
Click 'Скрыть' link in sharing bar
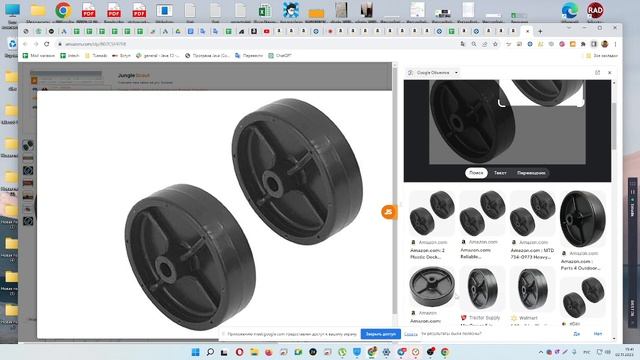tap(411, 334)
